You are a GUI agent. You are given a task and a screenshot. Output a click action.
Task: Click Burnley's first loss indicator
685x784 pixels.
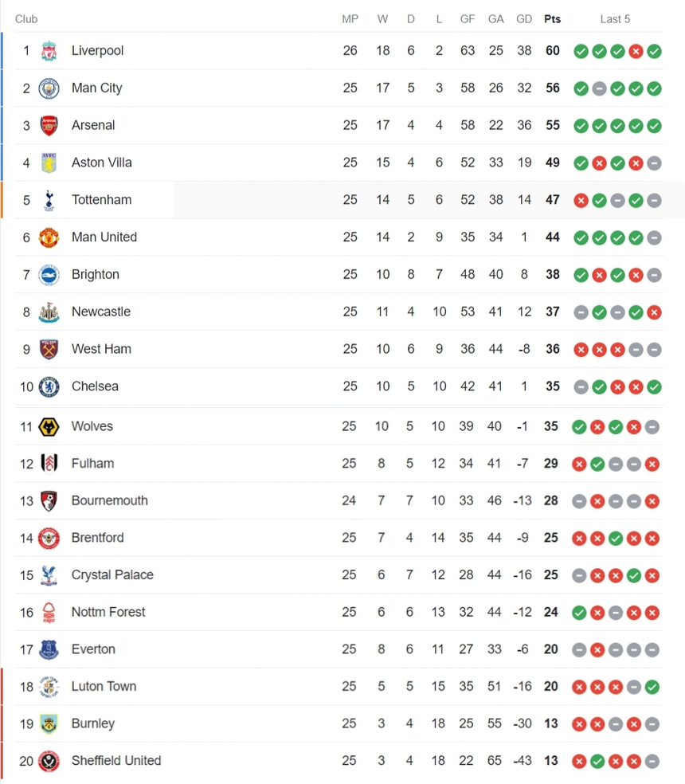point(581,723)
